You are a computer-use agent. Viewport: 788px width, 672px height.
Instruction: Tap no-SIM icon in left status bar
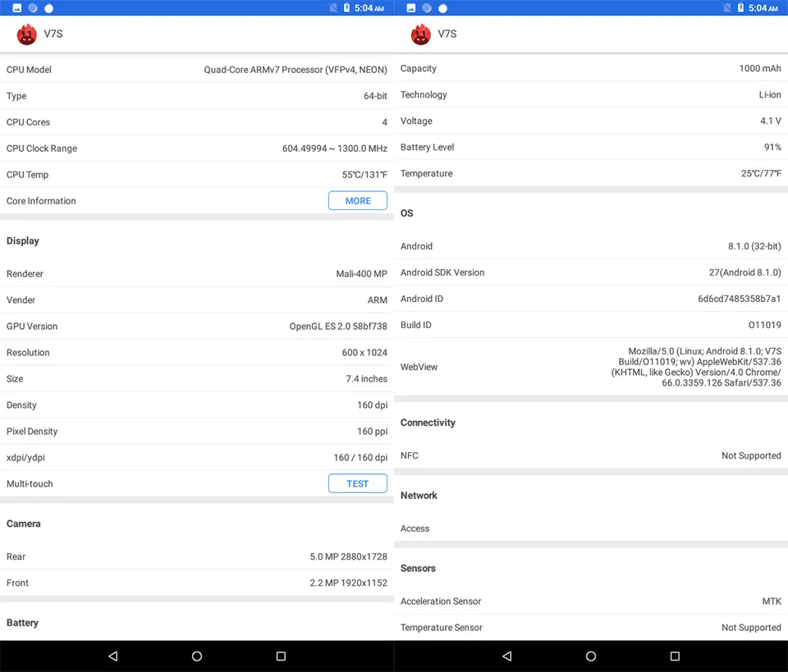click(332, 7)
